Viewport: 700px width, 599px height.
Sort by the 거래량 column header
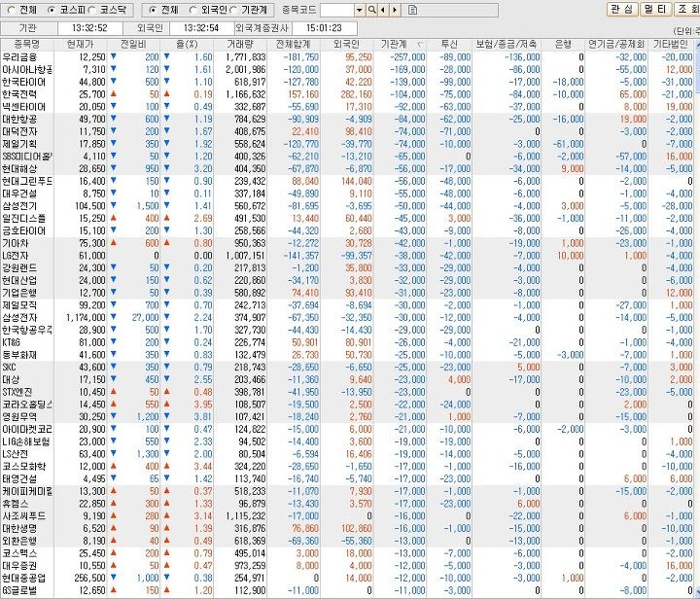[x=240, y=44]
